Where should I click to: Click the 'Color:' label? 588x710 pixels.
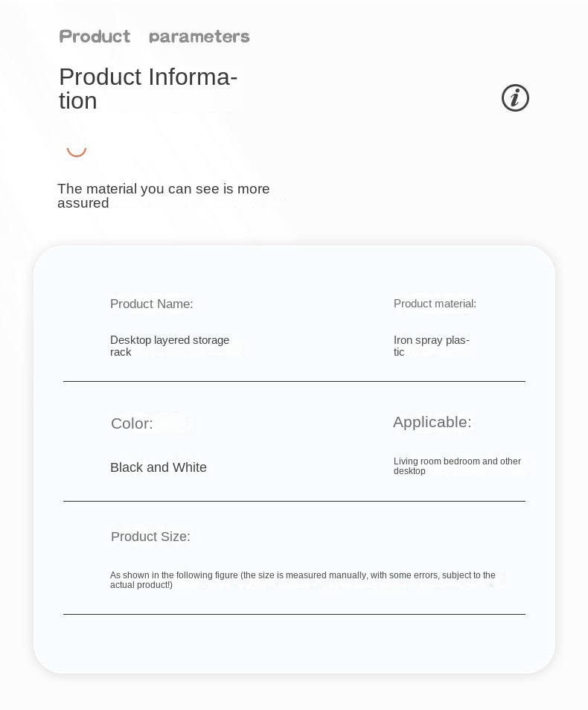click(x=132, y=423)
